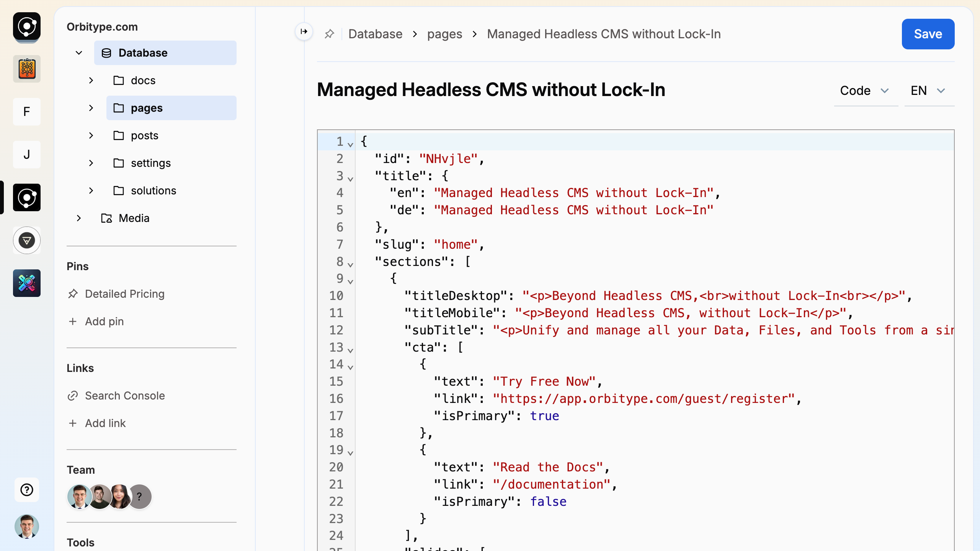Click the Orbitype.com project title
The width and height of the screenshot is (980, 551).
102,27
